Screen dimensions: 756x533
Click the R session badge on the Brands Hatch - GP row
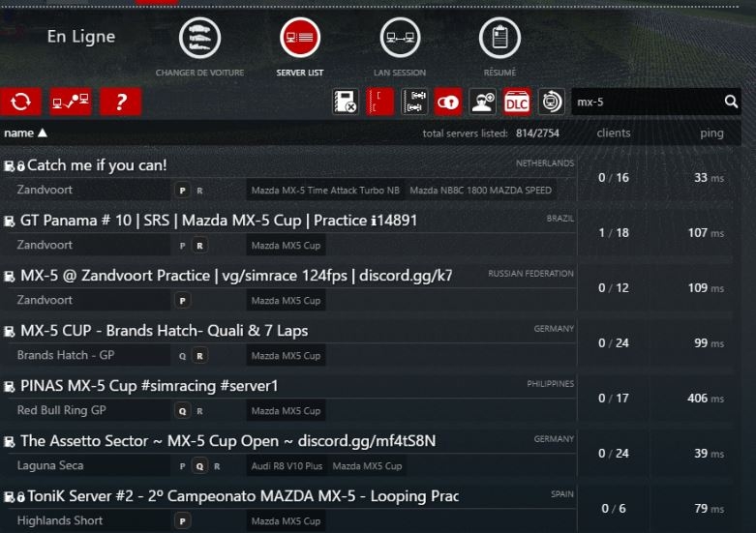(199, 356)
